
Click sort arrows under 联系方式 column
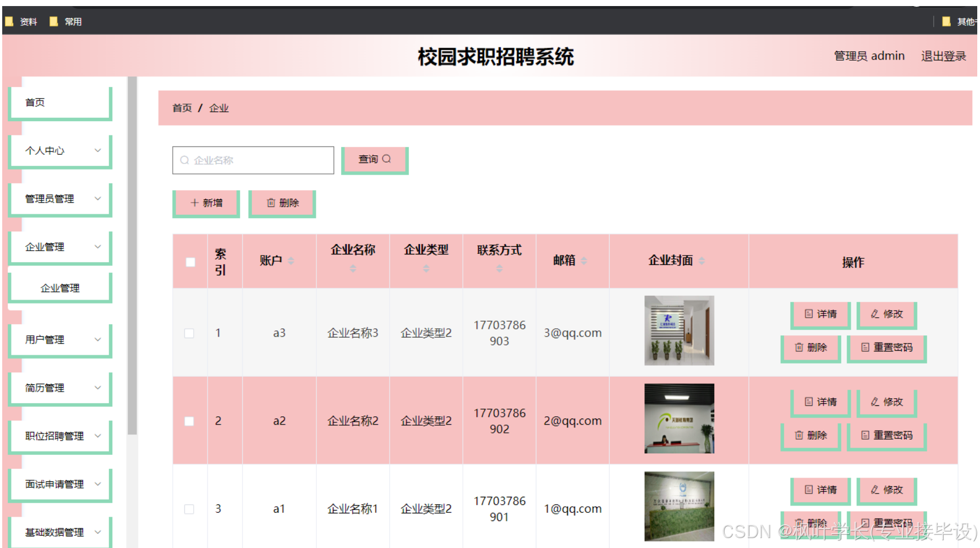(x=499, y=268)
